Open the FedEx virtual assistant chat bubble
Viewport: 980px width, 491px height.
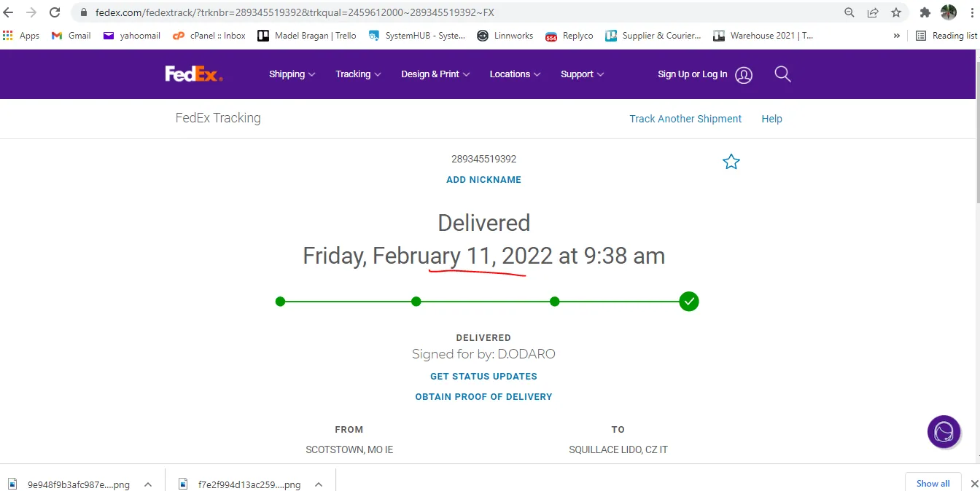944,432
